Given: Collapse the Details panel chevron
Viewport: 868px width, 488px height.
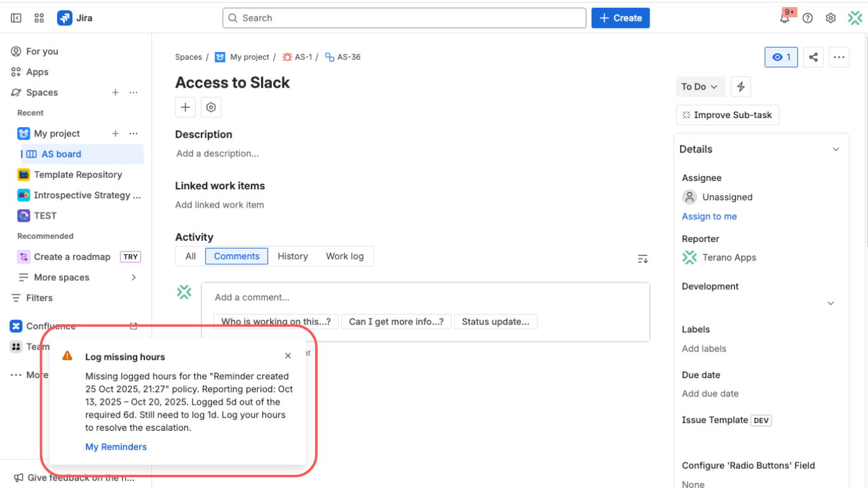Looking at the screenshot, I should pyautogui.click(x=836, y=149).
